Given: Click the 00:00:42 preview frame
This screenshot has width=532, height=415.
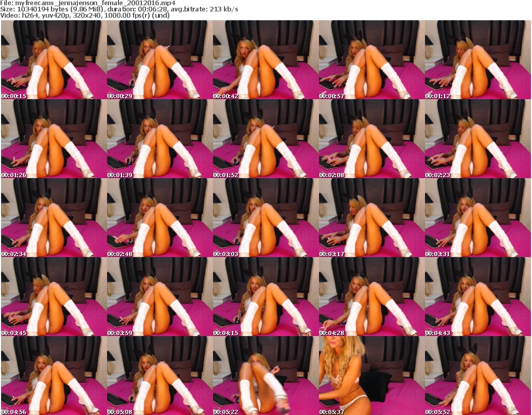Looking at the screenshot, I should (265, 60).
